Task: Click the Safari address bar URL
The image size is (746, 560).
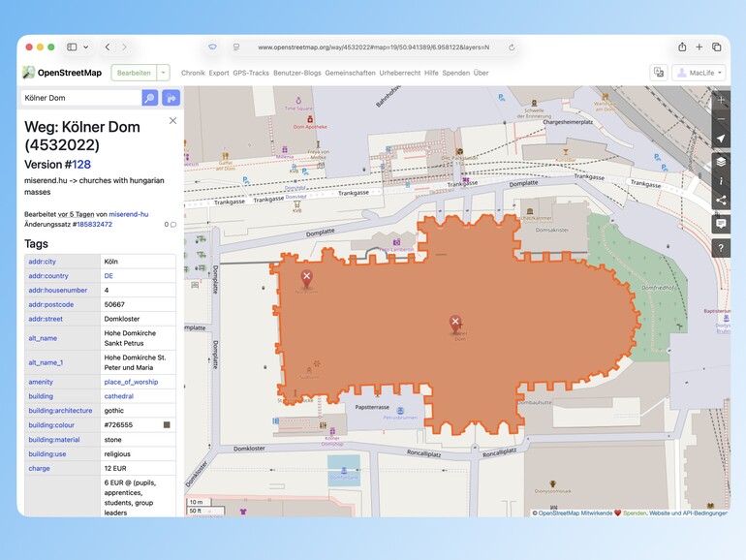Action: pyautogui.click(x=373, y=47)
